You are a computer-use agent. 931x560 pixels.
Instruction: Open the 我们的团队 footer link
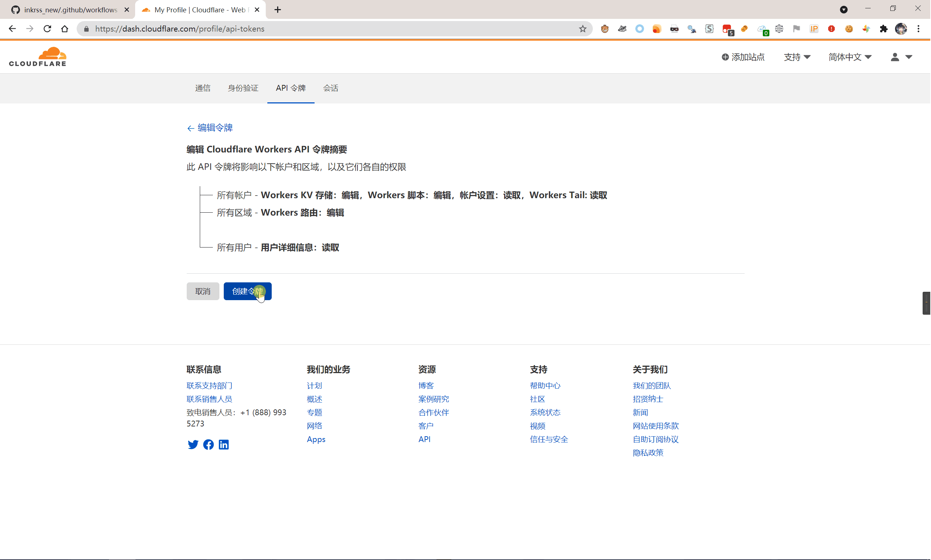(x=652, y=386)
